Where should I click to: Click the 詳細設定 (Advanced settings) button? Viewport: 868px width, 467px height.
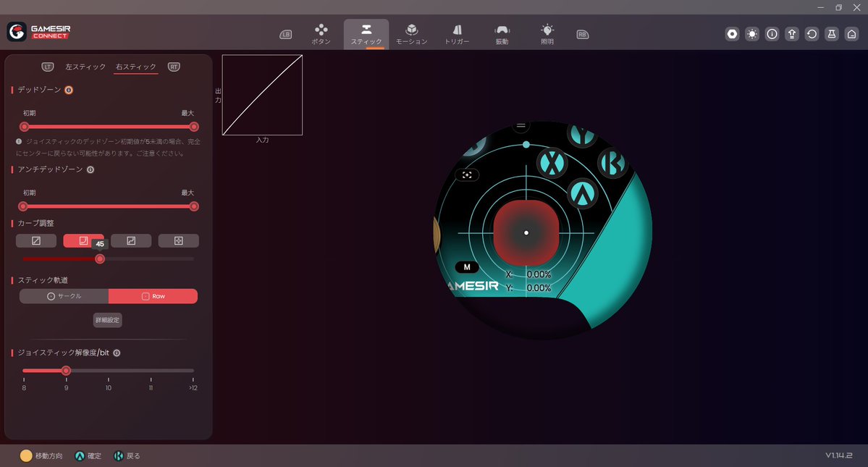107,320
